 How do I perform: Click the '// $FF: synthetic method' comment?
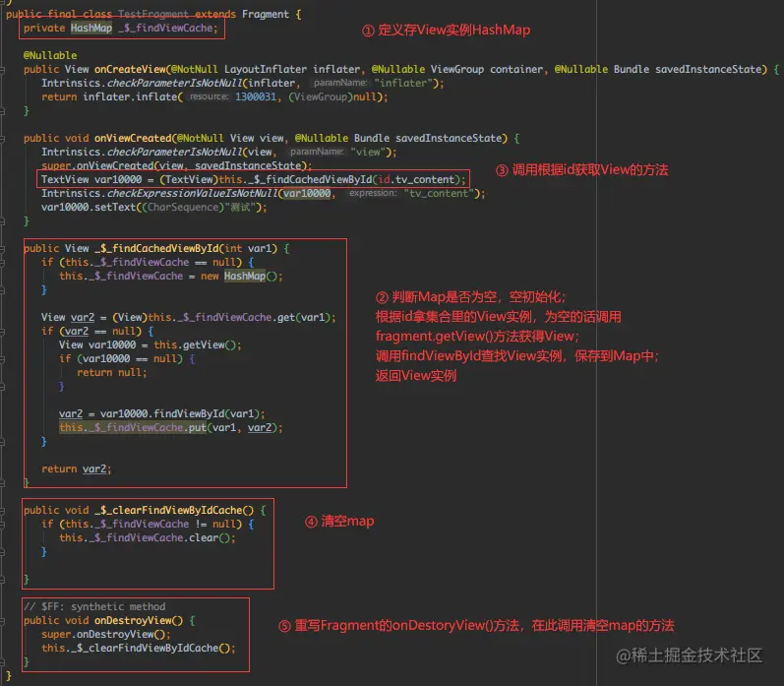[x=94, y=607]
